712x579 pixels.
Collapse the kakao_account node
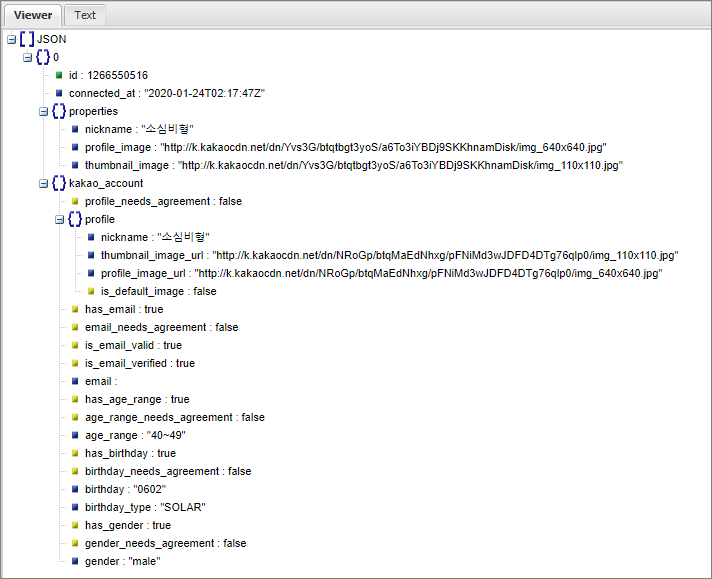tap(44, 183)
